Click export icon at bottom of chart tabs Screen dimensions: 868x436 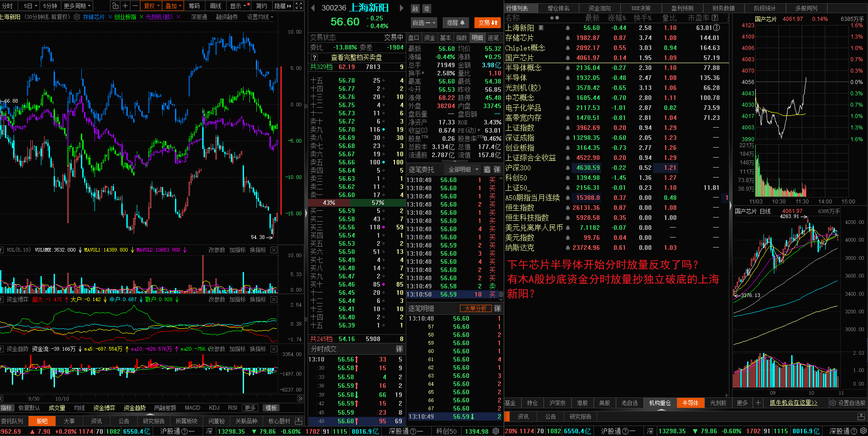(299, 421)
